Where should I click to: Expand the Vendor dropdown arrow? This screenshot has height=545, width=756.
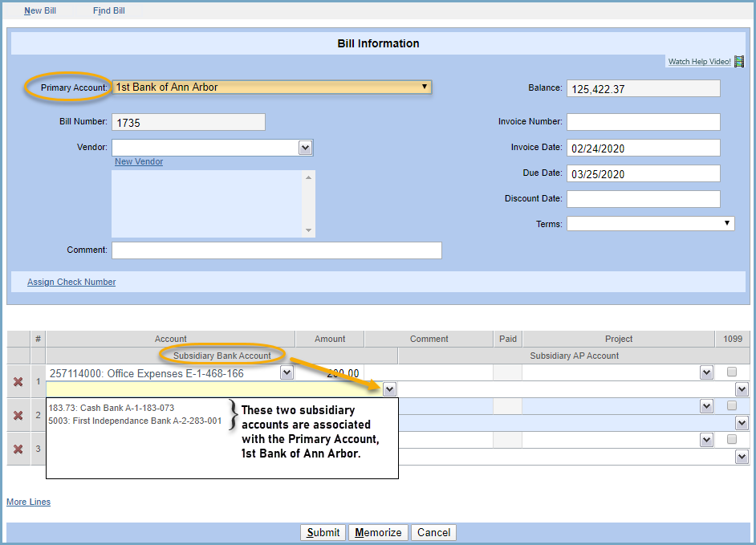pos(305,148)
